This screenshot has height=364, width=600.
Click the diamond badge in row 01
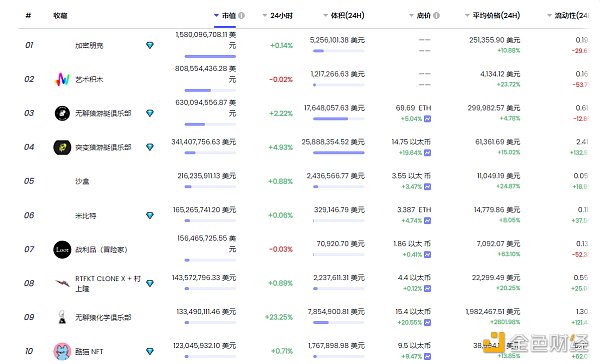point(150,45)
